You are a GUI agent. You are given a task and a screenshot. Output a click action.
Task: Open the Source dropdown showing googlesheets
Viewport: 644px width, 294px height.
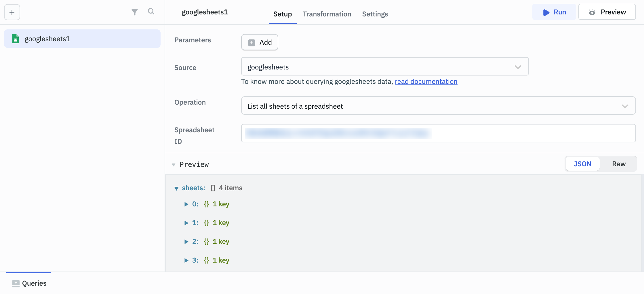pos(385,67)
